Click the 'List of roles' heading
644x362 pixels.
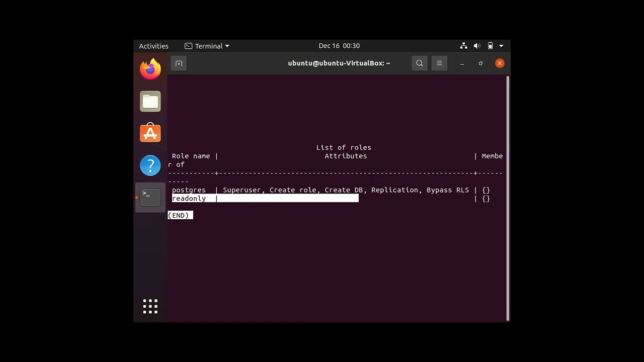pos(344,147)
